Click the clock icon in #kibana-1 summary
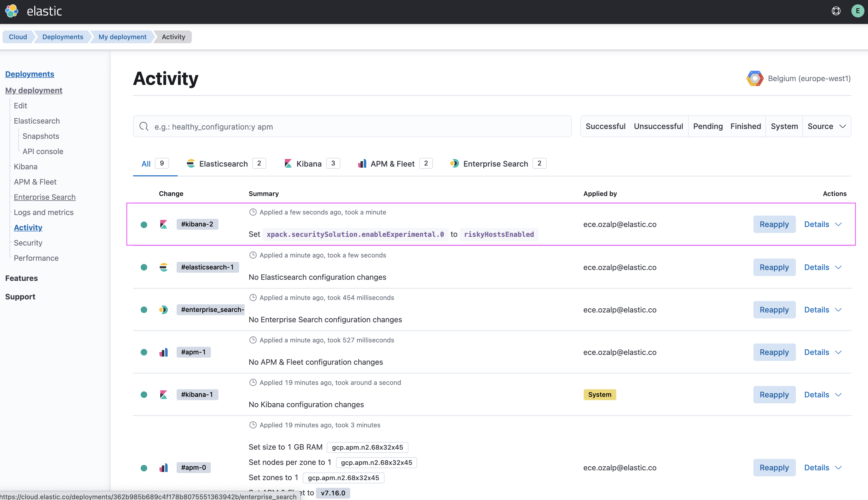This screenshot has width=868, height=500. click(253, 383)
